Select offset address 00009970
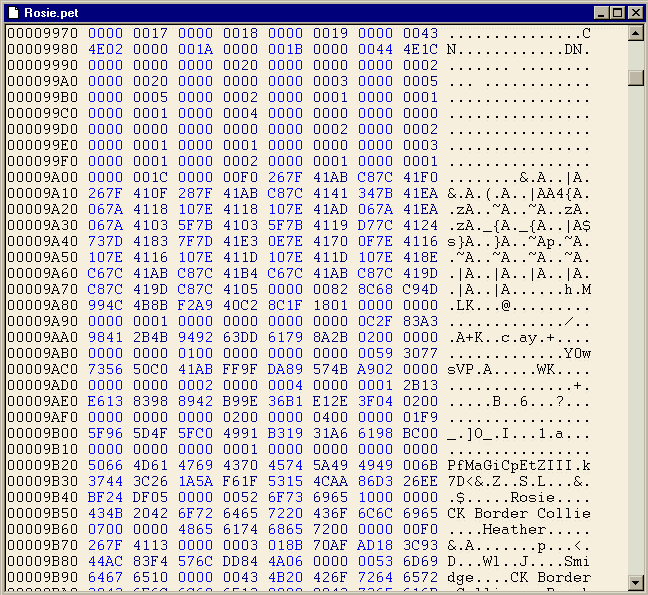Screen dimensions: 648x595 42,34
